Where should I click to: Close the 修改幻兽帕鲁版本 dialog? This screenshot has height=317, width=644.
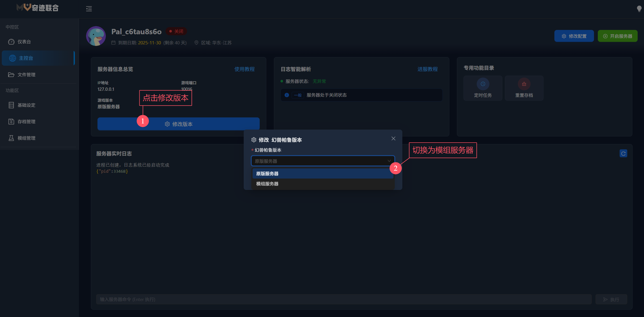[x=393, y=138]
